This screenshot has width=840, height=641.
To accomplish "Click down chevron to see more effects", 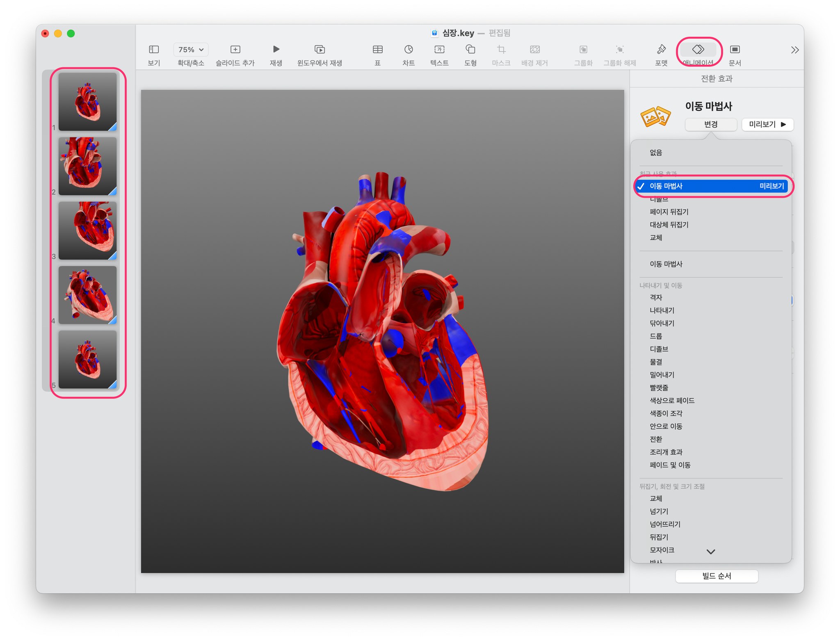I will pyautogui.click(x=711, y=552).
